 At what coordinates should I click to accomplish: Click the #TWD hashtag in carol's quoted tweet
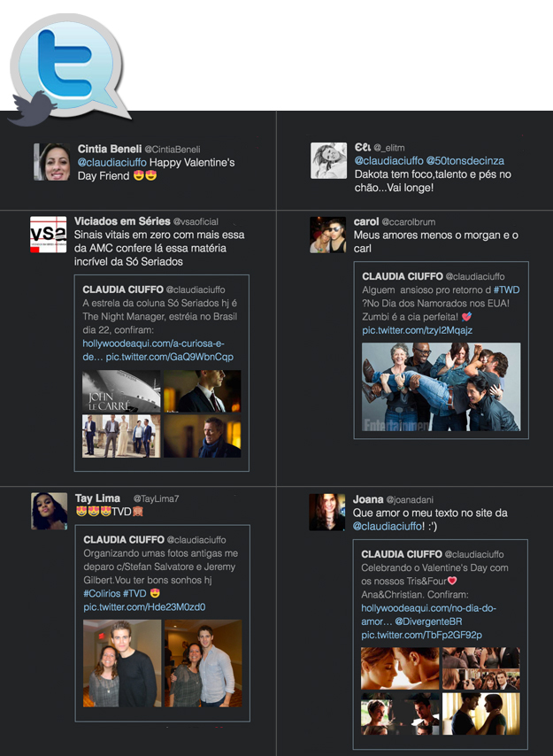coord(506,289)
